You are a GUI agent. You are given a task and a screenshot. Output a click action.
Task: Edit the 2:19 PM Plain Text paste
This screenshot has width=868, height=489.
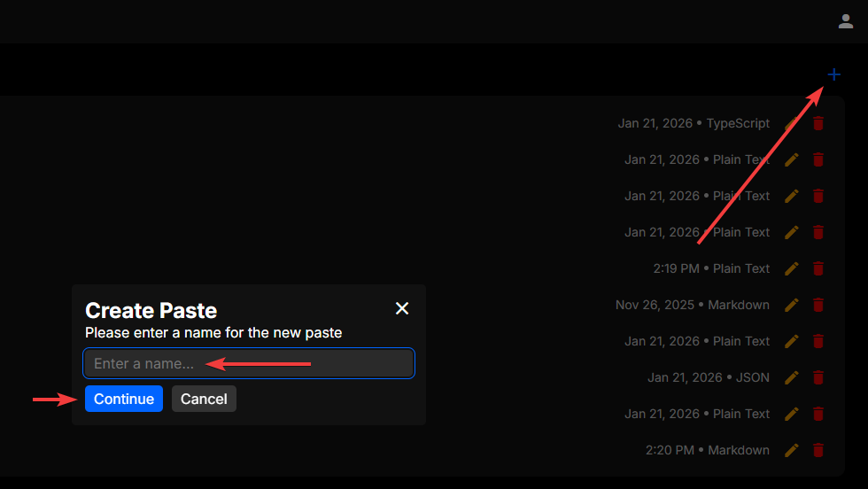pyautogui.click(x=792, y=268)
